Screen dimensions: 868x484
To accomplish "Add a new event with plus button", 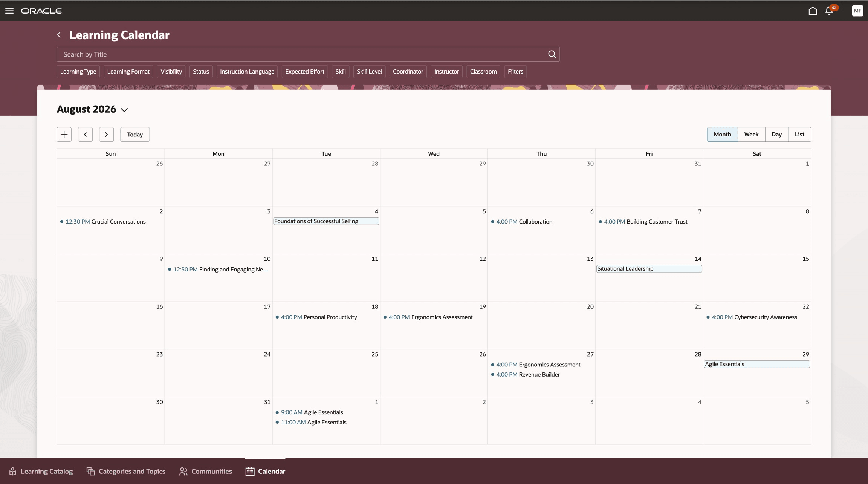I will tap(64, 135).
